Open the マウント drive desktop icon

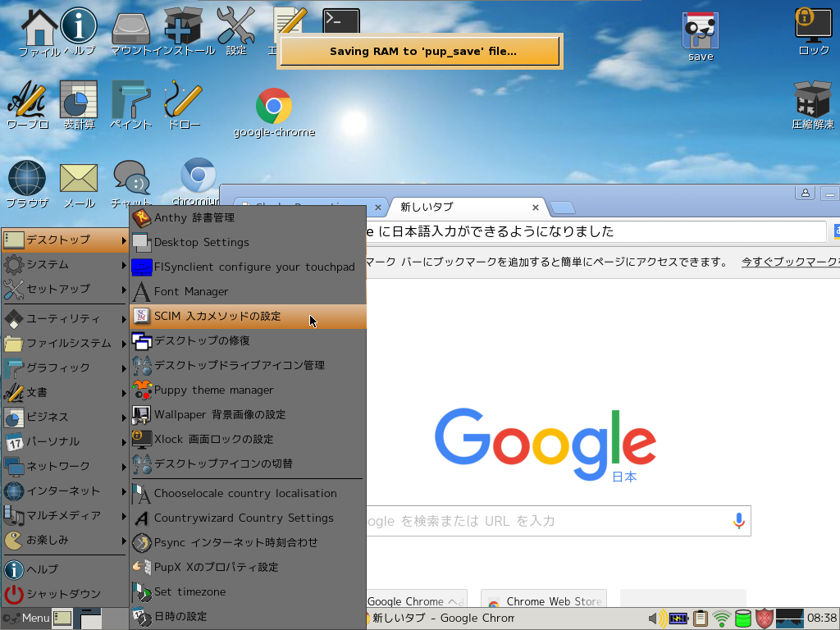point(130,33)
